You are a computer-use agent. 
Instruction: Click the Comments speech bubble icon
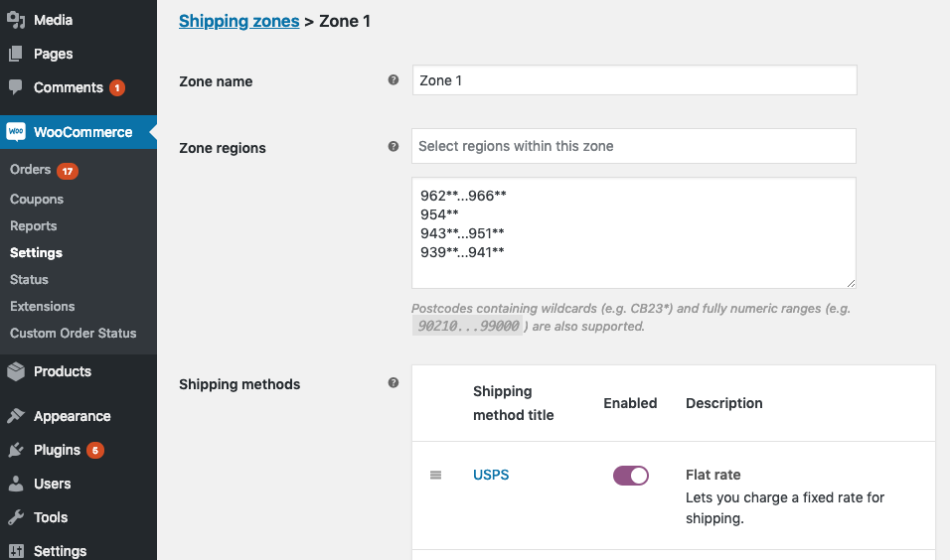[16, 87]
